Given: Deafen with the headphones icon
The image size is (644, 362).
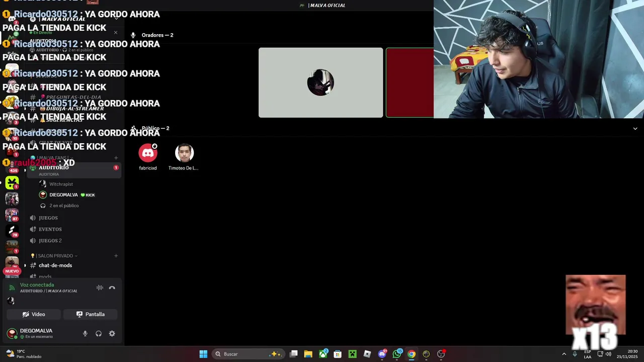Looking at the screenshot, I should (99, 333).
